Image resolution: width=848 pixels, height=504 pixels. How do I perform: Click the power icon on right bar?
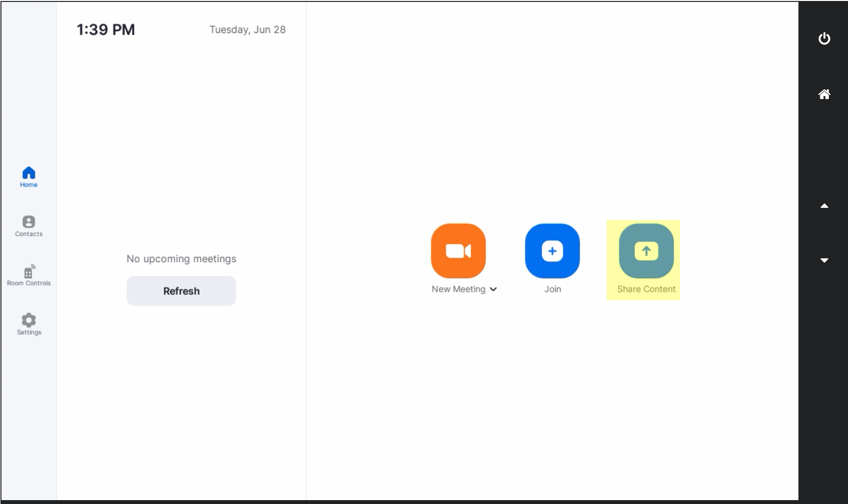824,38
